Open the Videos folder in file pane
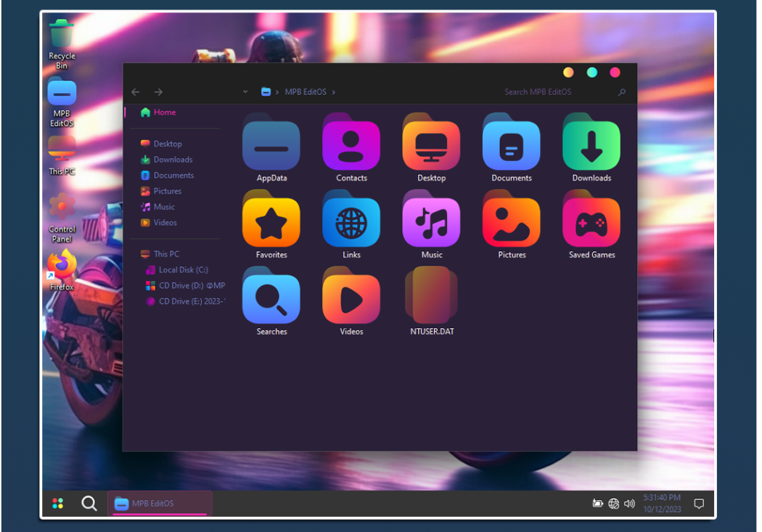The height and width of the screenshot is (532, 762). coord(351,301)
